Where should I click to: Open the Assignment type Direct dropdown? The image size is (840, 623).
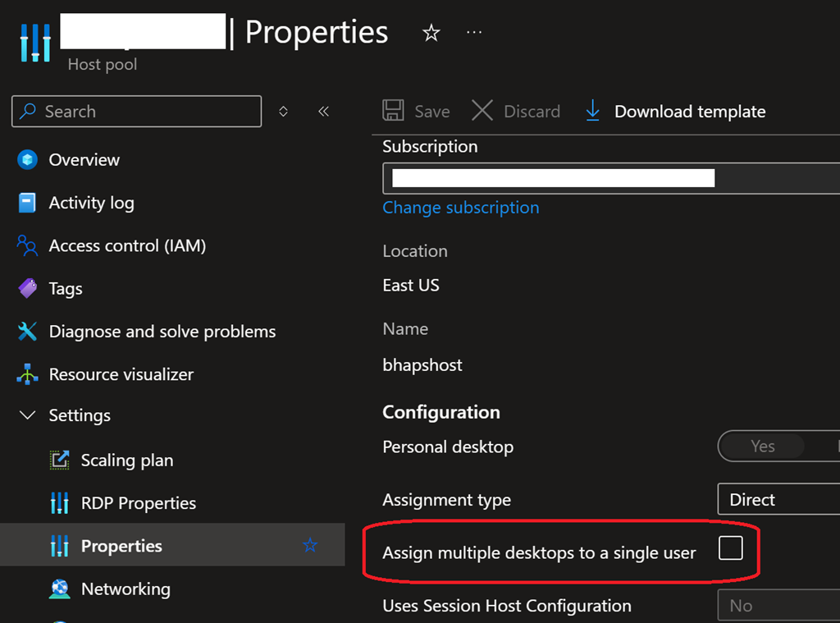(x=778, y=498)
